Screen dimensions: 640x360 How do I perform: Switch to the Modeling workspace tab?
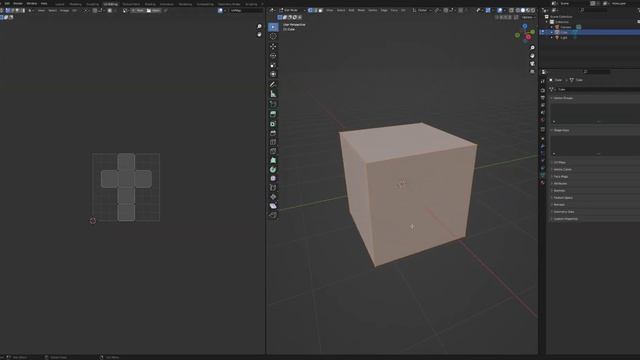coord(76,4)
